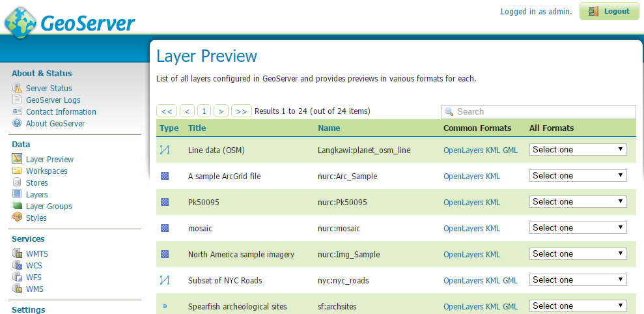The width and height of the screenshot is (644, 314).
Task: Open All Formats dropdown for nyc:nyc_roads
Action: coord(578,279)
